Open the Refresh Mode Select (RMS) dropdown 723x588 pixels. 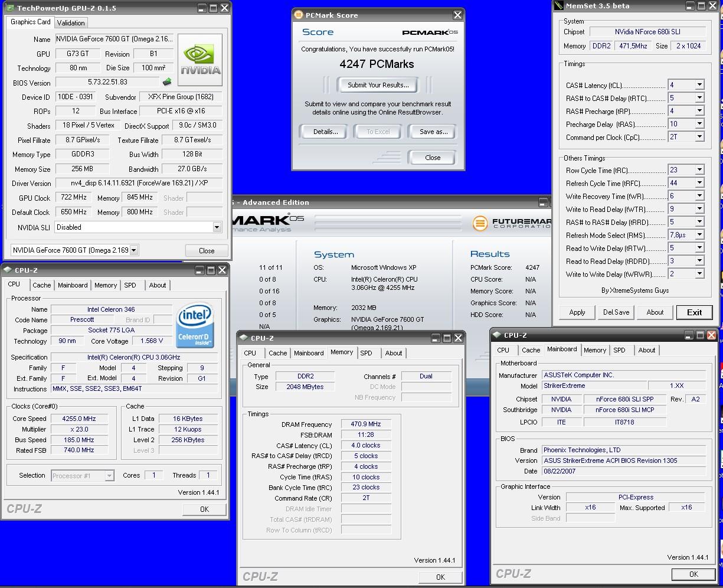[x=699, y=235]
